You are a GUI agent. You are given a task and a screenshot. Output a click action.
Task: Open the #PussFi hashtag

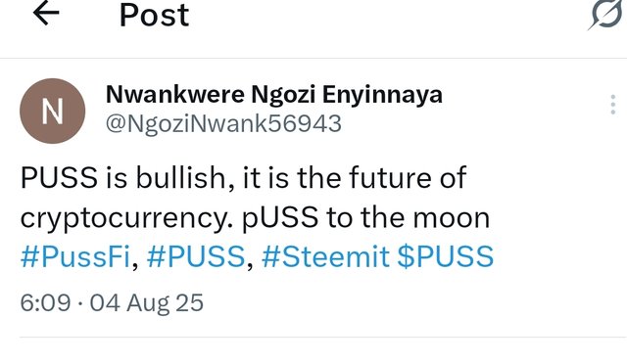[75, 256]
